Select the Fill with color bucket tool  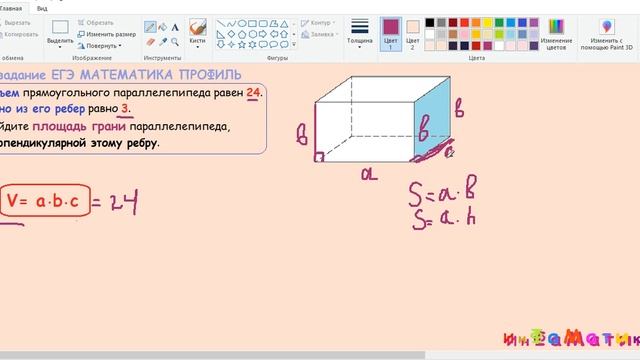(162, 27)
